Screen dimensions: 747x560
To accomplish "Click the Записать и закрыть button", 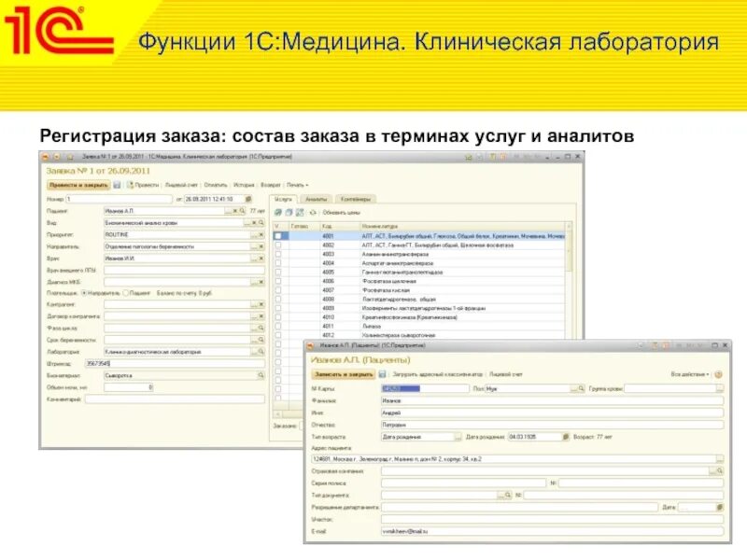I will tap(344, 374).
